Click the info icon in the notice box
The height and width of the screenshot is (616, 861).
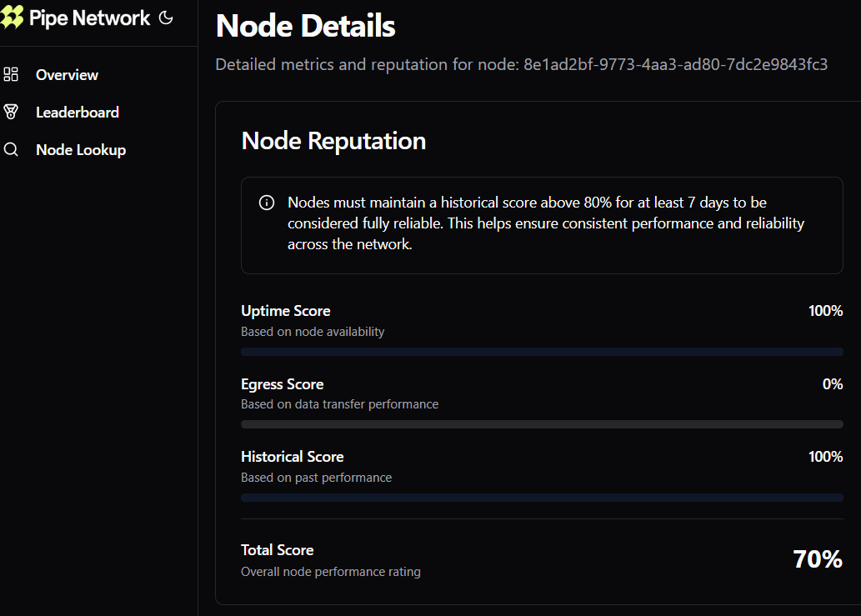pos(267,203)
